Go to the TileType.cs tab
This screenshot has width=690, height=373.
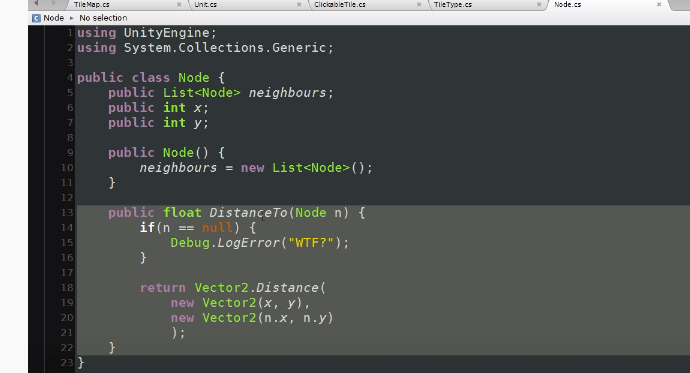coord(486,4)
